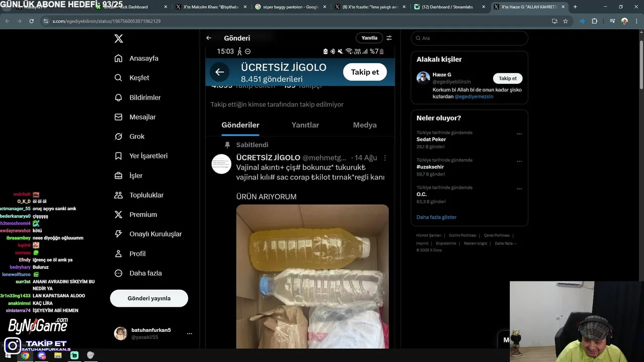Bookmark this page with the star icon
Viewport: 644px width, 362px height.
566,21
